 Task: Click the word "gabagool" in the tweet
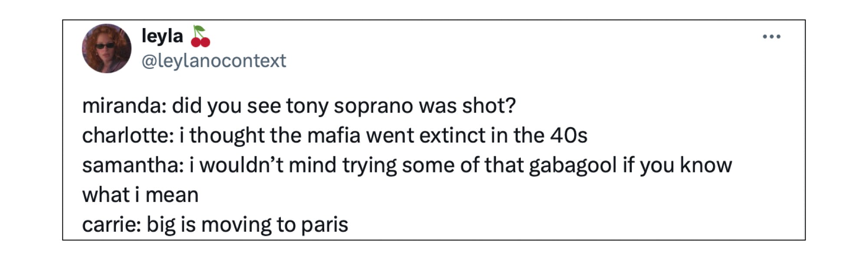coord(573,165)
